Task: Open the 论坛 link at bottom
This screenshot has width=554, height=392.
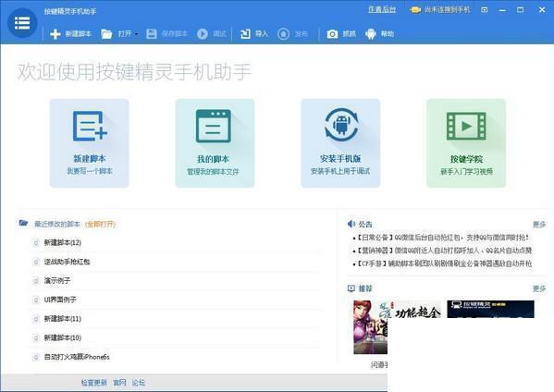Action: 139,383
